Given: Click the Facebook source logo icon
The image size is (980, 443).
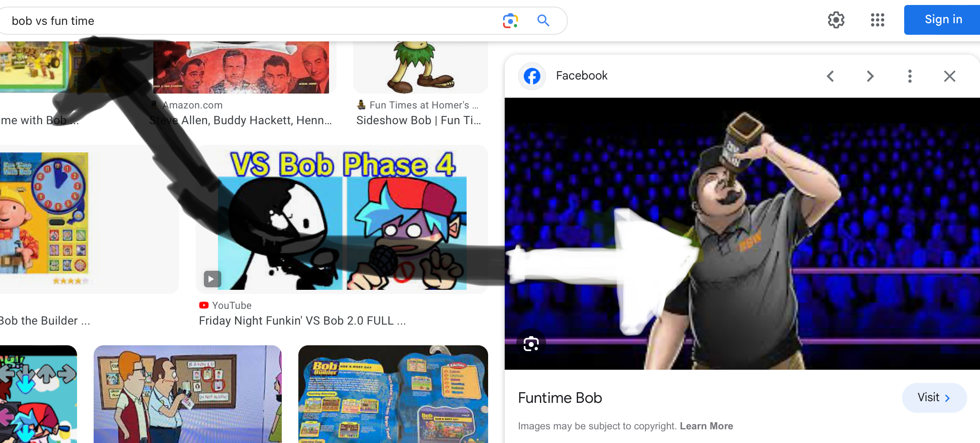Looking at the screenshot, I should pyautogui.click(x=532, y=76).
